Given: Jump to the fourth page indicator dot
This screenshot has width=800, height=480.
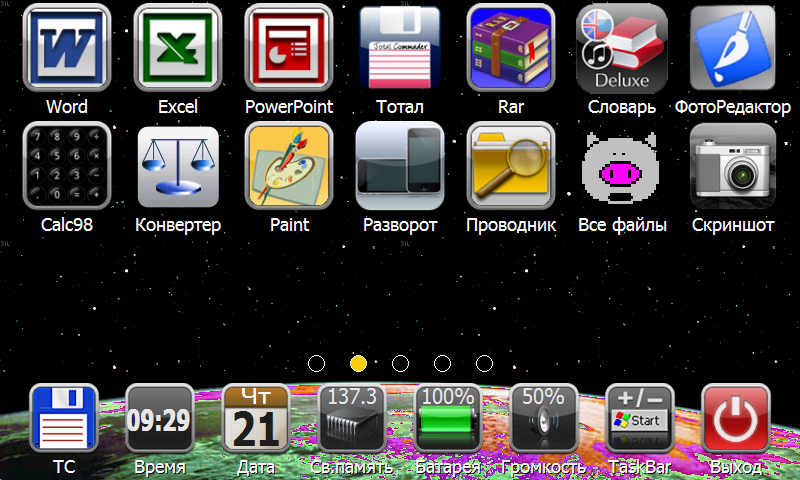Looking at the screenshot, I should tap(442, 364).
